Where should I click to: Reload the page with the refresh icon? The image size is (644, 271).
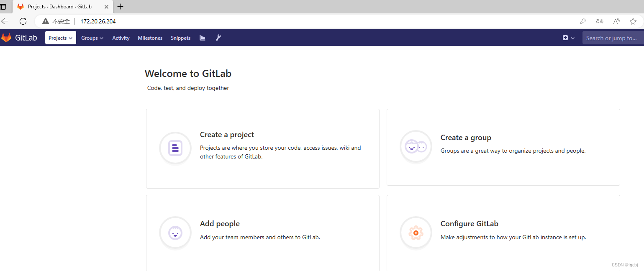pos(23,21)
